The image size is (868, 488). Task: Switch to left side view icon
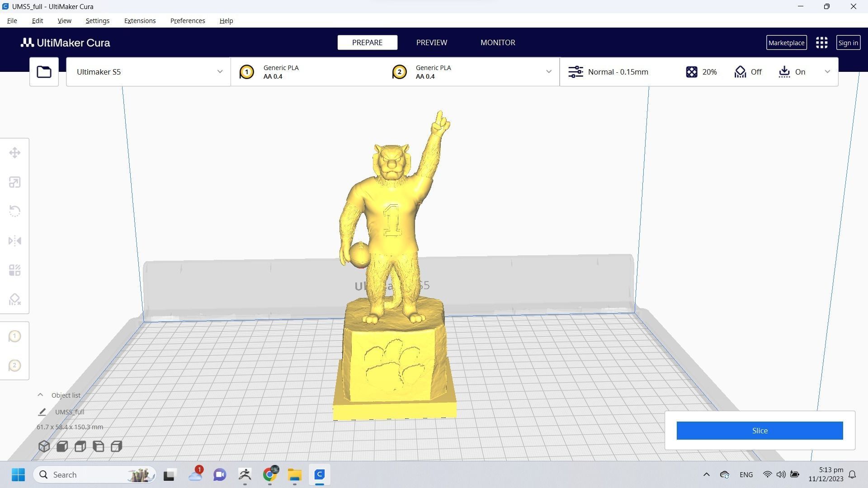tap(98, 446)
